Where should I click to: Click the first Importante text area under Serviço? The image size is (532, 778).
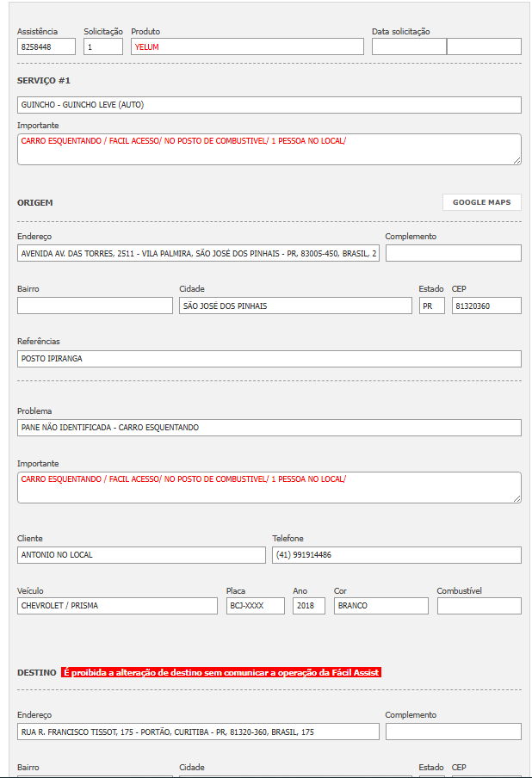point(269,149)
